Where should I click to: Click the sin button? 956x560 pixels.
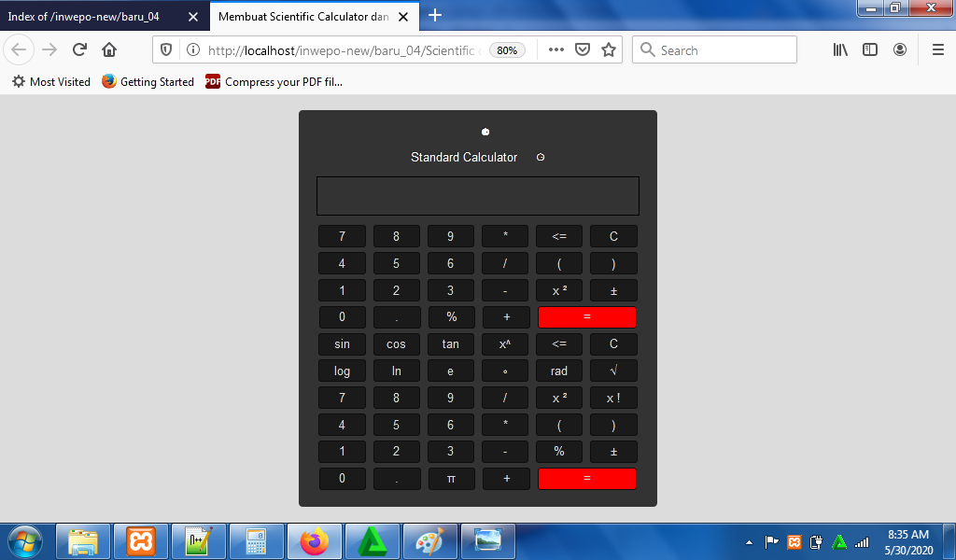342,344
